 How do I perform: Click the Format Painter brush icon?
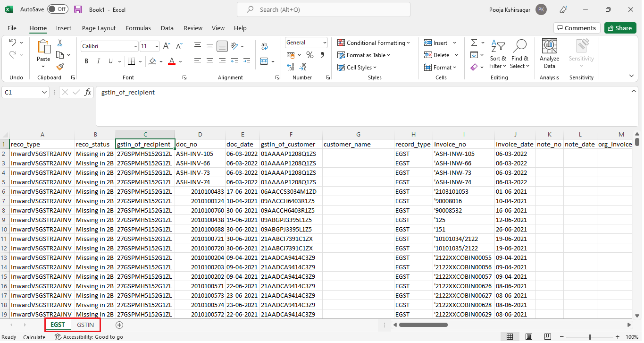[x=60, y=67]
